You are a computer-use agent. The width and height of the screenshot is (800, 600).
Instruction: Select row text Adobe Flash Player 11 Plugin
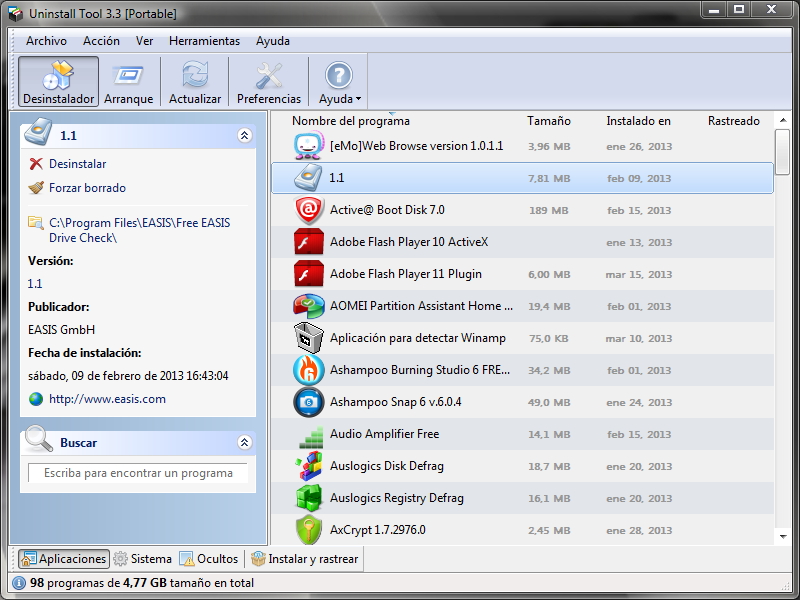(406, 274)
